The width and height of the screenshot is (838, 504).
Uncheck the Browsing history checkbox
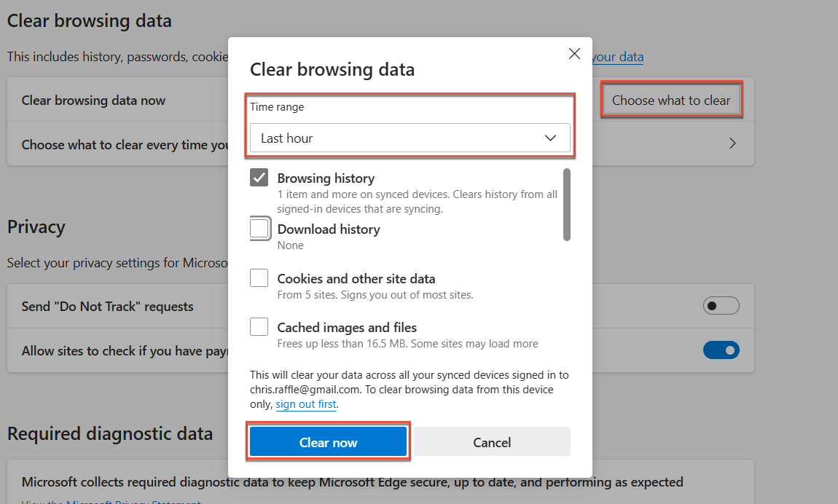[259, 178]
